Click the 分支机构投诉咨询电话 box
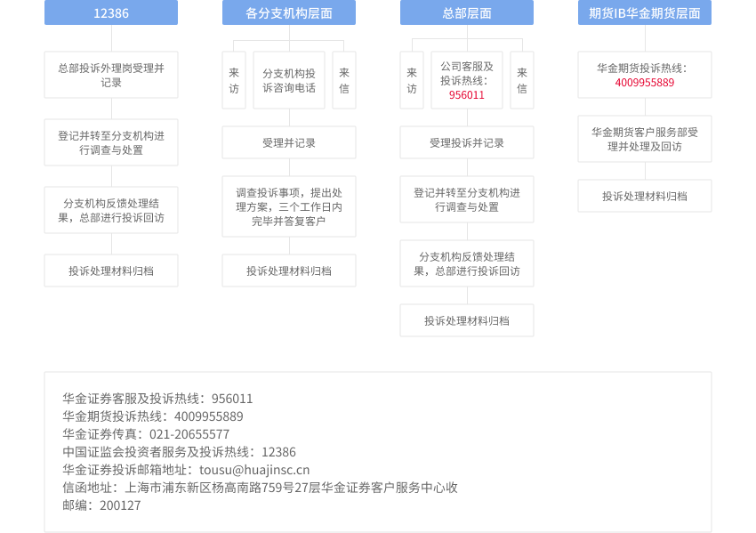This screenshot has height=533, width=756. click(289, 80)
